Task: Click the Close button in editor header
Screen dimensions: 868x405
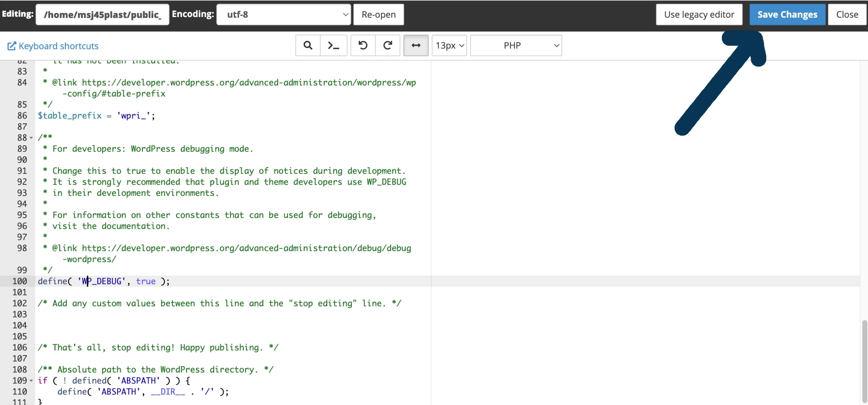Action: [x=847, y=15]
